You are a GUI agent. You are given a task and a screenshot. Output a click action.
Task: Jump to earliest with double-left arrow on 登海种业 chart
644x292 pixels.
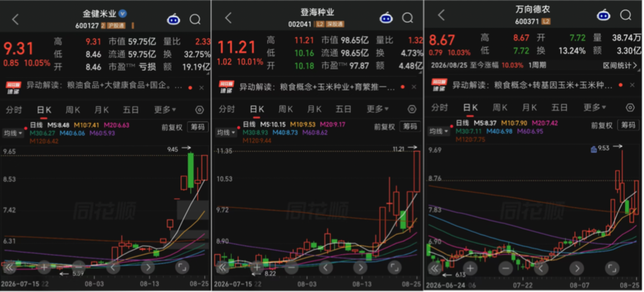[x=222, y=268]
